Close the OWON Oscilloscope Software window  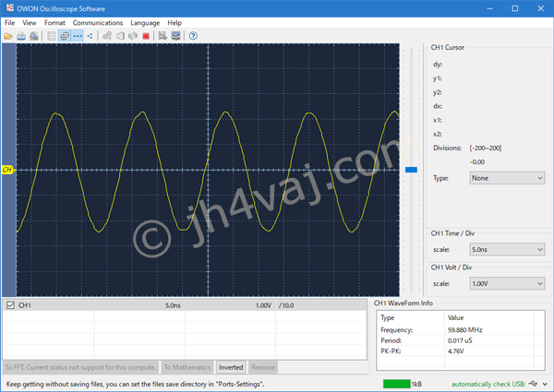point(540,8)
